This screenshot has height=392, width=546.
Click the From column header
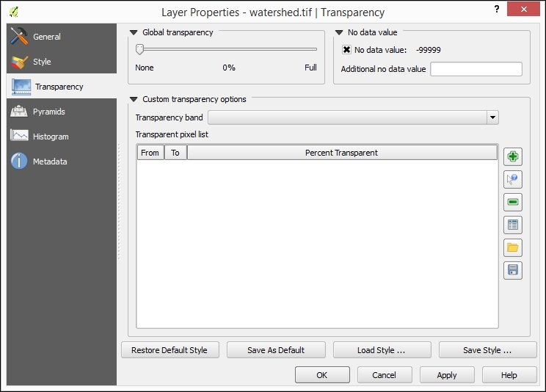coord(150,153)
